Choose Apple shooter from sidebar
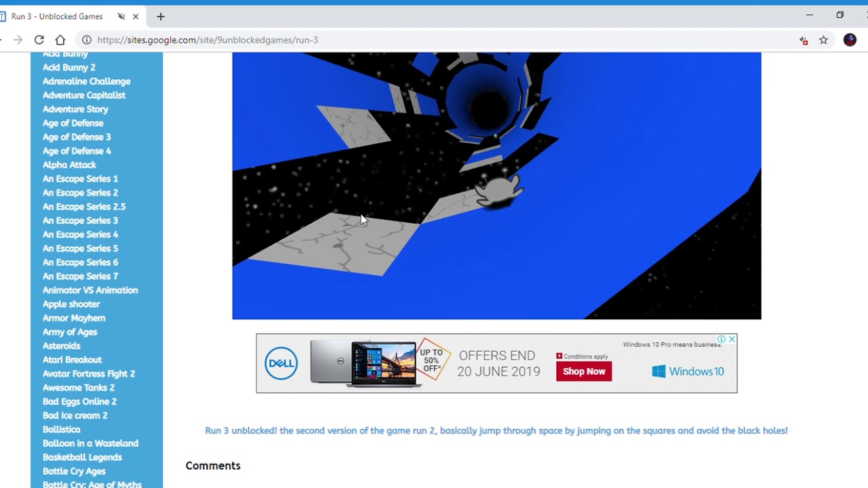The height and width of the screenshot is (488, 868). [71, 304]
